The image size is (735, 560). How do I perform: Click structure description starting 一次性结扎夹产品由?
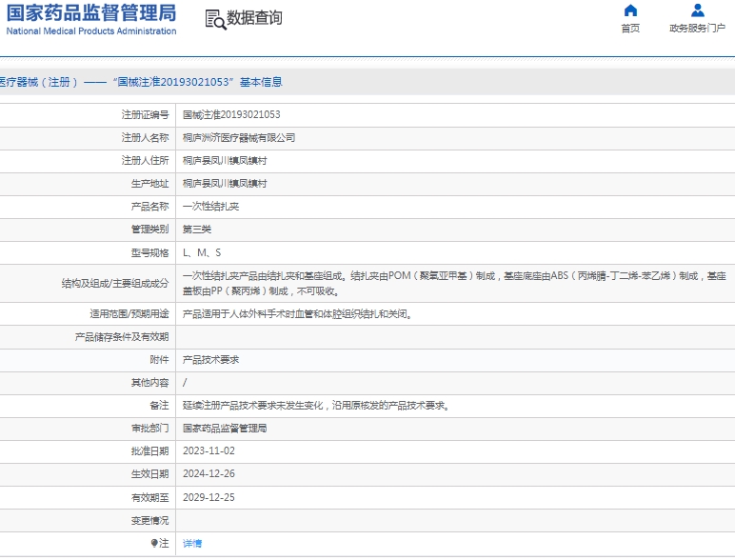click(454, 283)
